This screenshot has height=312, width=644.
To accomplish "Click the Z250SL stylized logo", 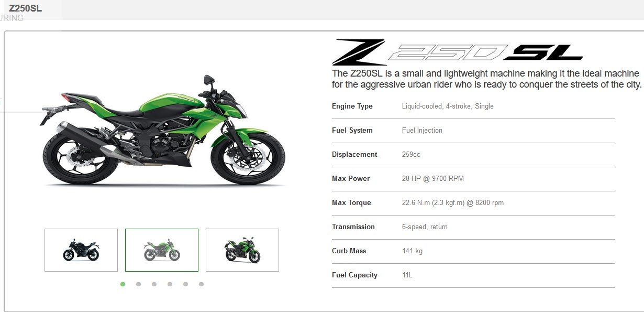I will [458, 52].
